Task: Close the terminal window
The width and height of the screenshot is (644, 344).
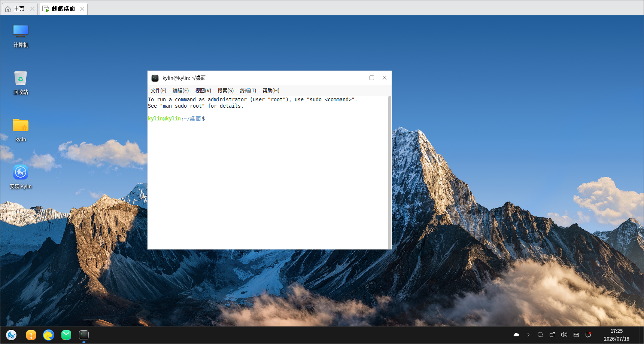Action: point(385,78)
